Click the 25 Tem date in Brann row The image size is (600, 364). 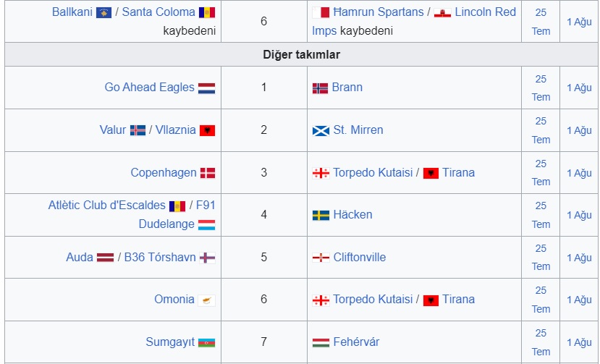click(541, 88)
